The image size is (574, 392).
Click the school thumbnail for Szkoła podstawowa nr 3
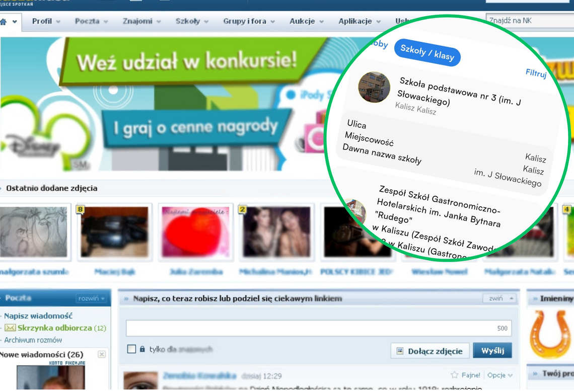(x=374, y=86)
